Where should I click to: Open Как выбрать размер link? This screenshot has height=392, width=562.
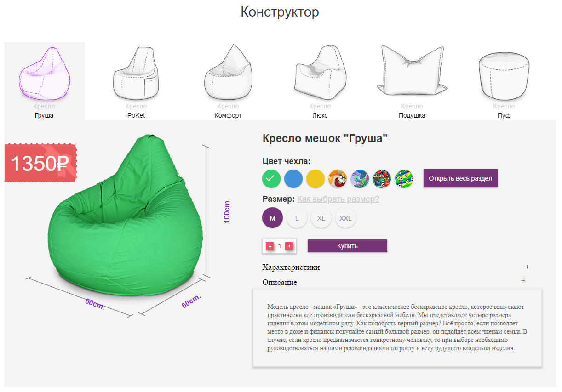click(338, 199)
